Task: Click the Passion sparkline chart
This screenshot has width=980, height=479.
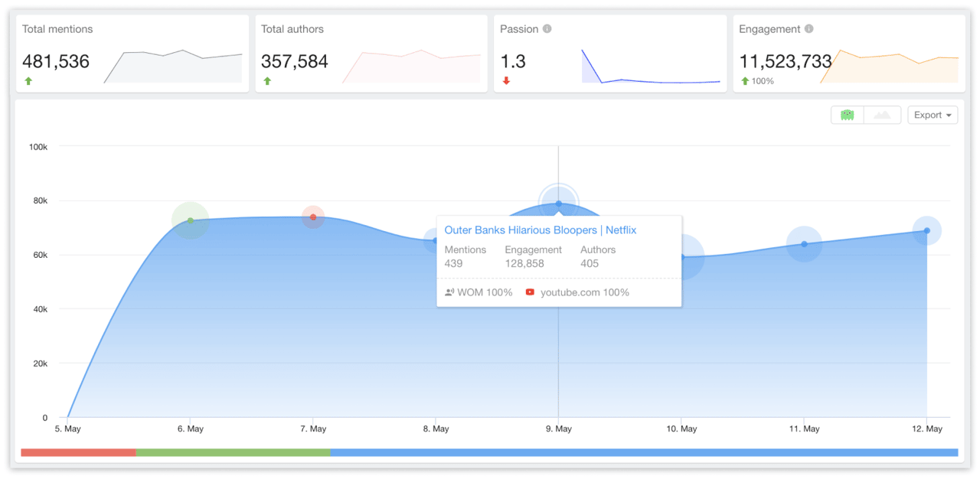Action: 651,67
